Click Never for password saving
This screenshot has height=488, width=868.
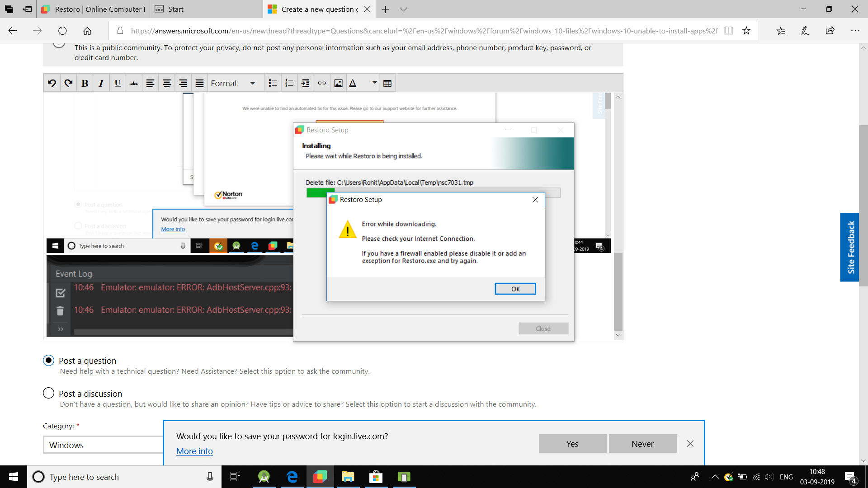tap(642, 444)
